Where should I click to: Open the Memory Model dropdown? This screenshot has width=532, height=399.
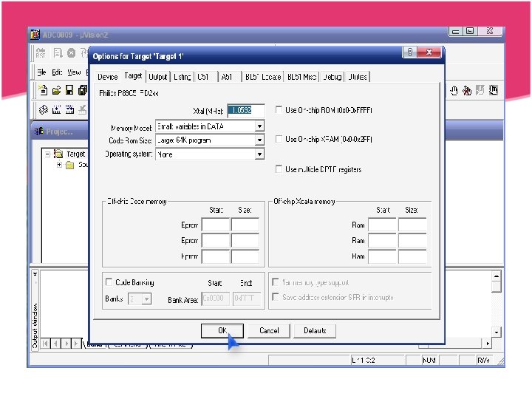pos(259,126)
